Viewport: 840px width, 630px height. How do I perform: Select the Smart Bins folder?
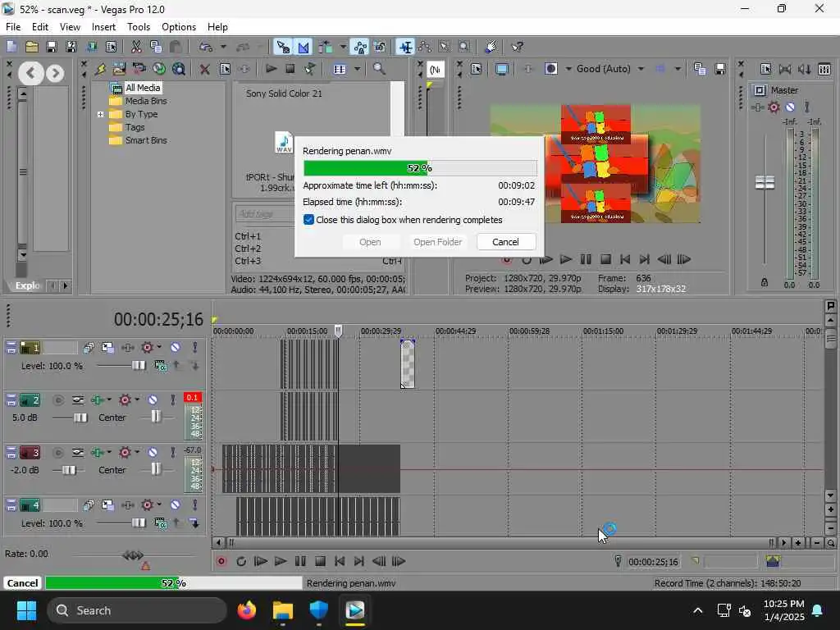[146, 140]
